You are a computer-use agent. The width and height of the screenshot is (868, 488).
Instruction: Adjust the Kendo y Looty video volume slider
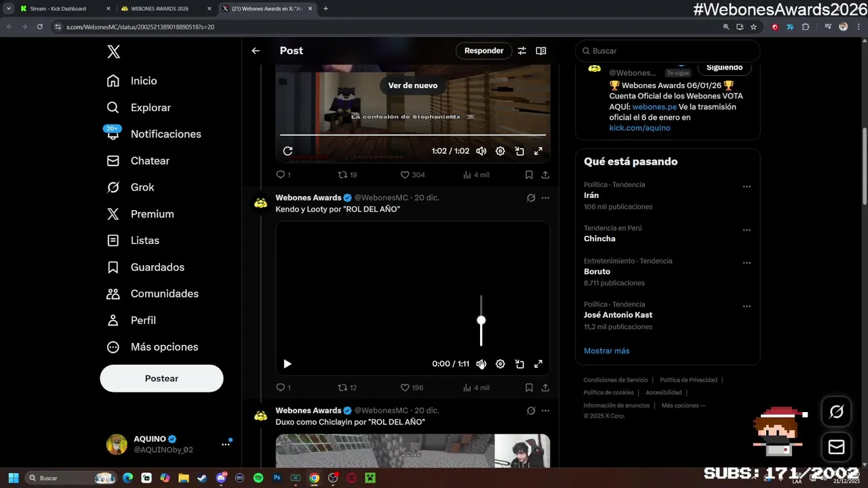point(481,321)
